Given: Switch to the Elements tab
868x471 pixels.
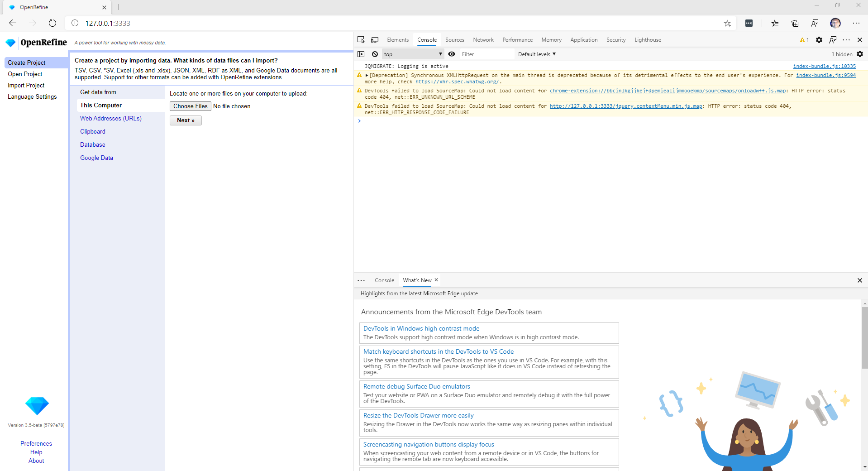Looking at the screenshot, I should click(398, 40).
